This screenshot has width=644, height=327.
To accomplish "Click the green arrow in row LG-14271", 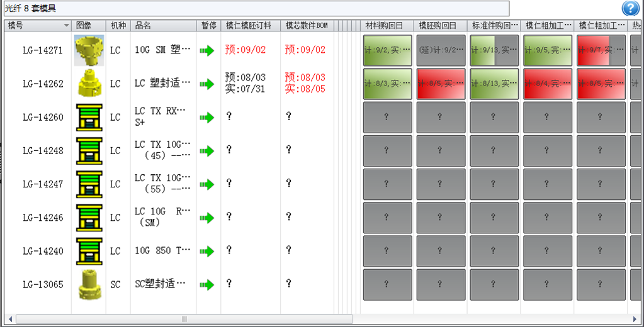I will (x=206, y=50).
